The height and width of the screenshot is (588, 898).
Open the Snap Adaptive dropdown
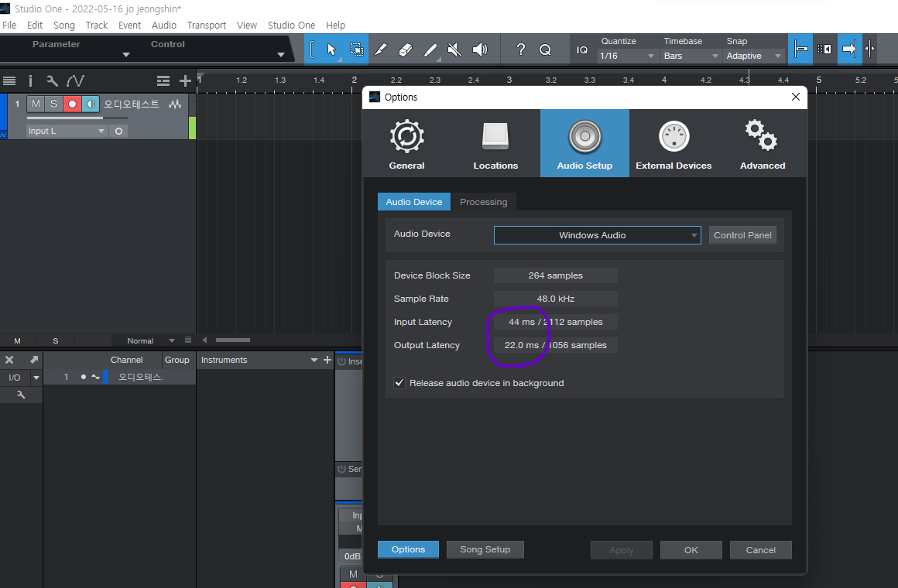[753, 56]
